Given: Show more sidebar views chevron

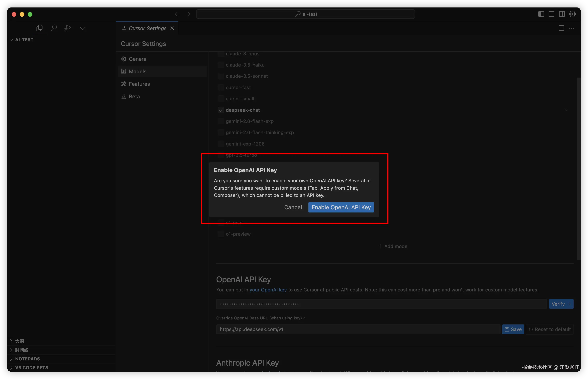Looking at the screenshot, I should coord(82,28).
